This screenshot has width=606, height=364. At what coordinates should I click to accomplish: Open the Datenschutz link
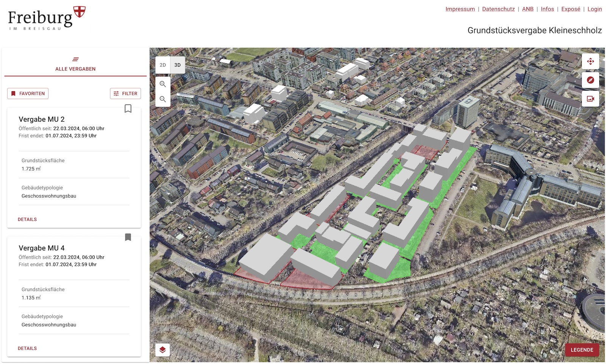498,9
